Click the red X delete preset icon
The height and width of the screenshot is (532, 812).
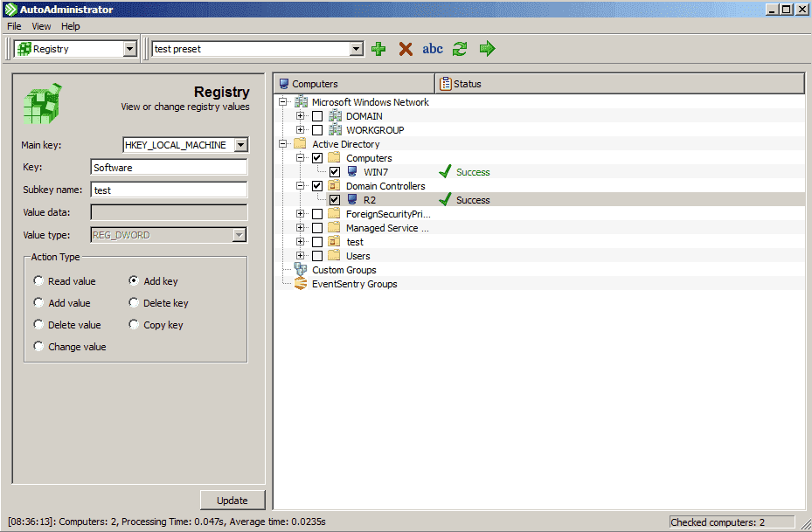click(405, 49)
